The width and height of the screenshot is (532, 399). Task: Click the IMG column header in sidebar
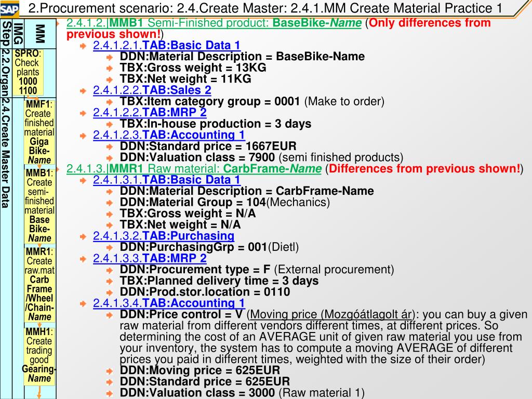point(18,34)
